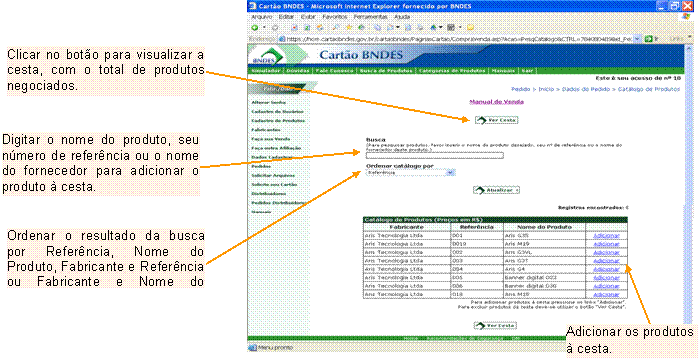Click Adicionar for reference 004
Screen dimensions: 700x361
(x=606, y=269)
